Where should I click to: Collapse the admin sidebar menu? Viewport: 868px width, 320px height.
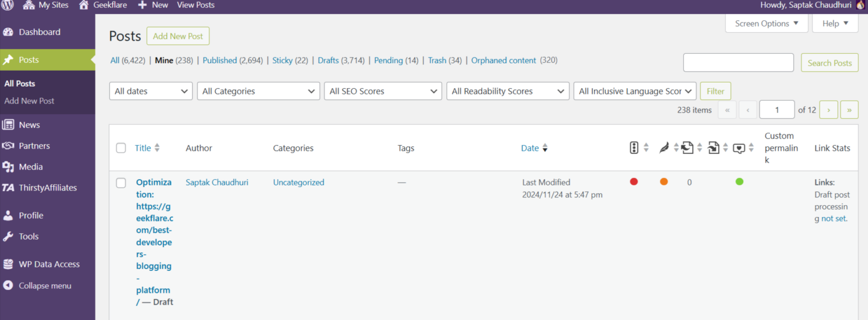click(45, 286)
